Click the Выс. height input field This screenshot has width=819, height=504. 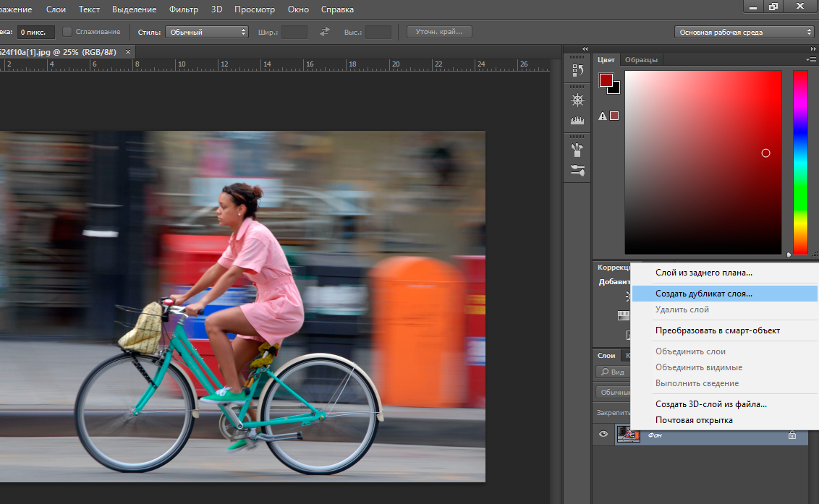(378, 32)
